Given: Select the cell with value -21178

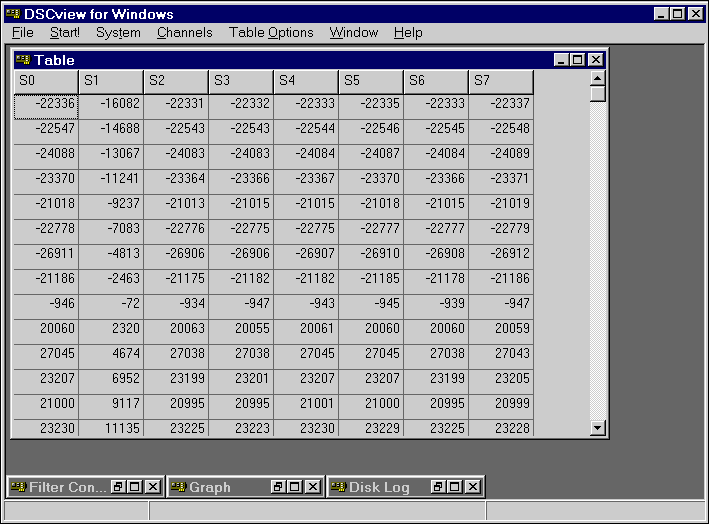Looking at the screenshot, I should point(436,282).
